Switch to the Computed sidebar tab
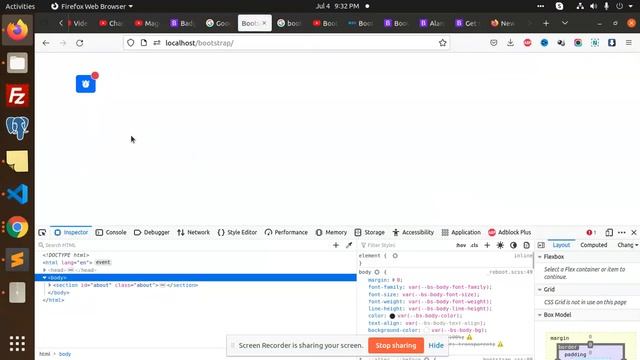 point(593,245)
